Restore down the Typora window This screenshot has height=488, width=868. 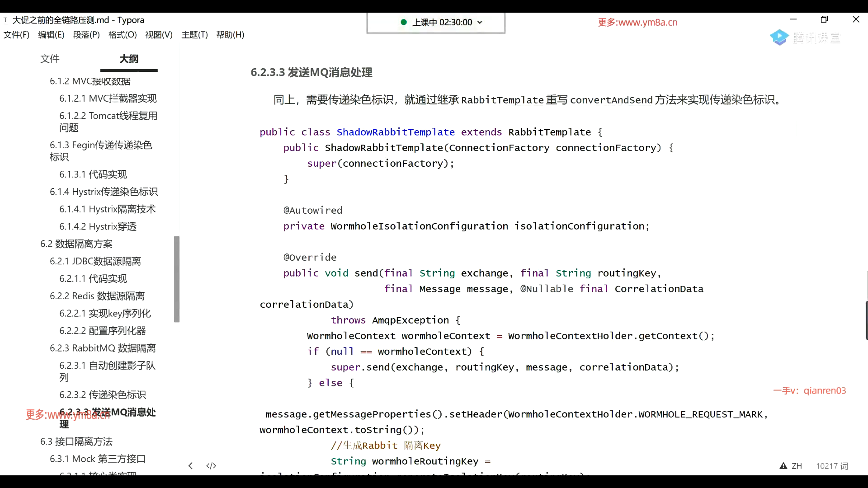824,19
